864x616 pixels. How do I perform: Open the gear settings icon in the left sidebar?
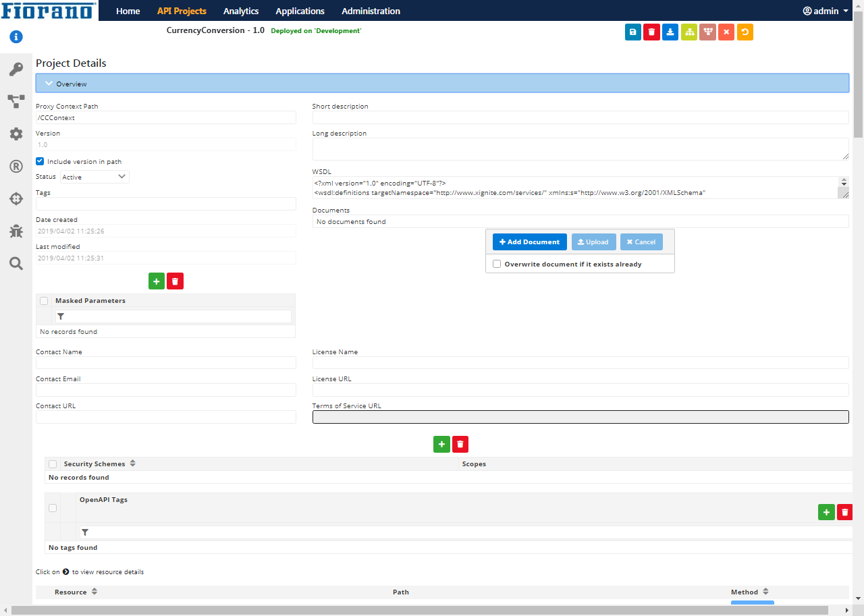[x=16, y=134]
